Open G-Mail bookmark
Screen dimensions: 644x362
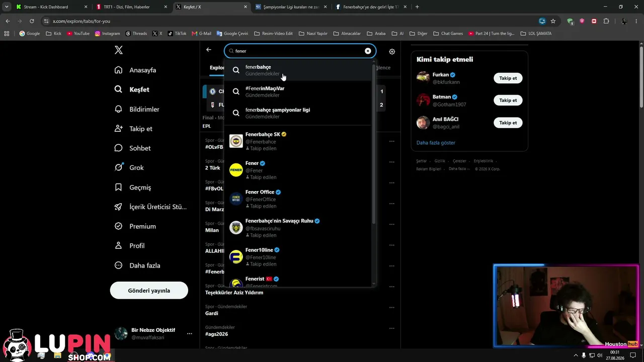click(201, 34)
